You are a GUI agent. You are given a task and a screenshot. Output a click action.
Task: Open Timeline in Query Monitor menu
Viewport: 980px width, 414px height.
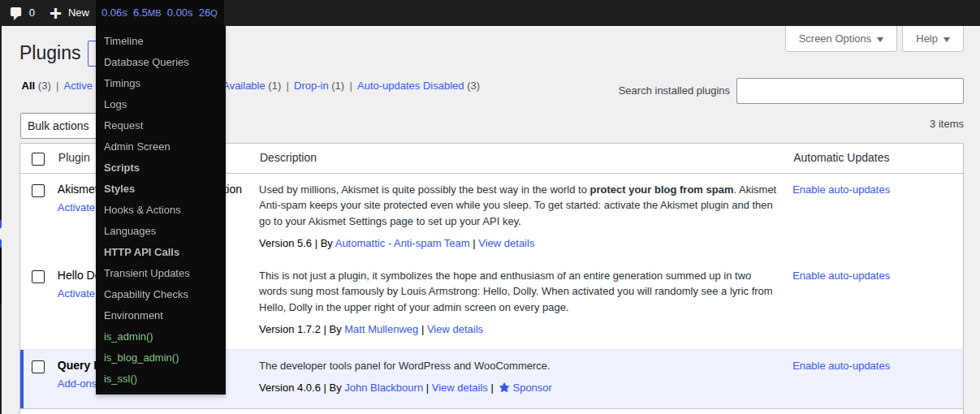click(x=161, y=41)
